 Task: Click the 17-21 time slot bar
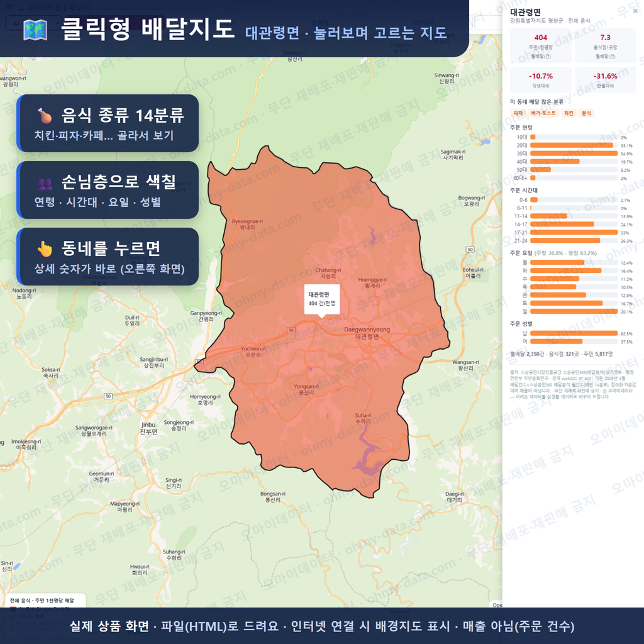click(574, 233)
